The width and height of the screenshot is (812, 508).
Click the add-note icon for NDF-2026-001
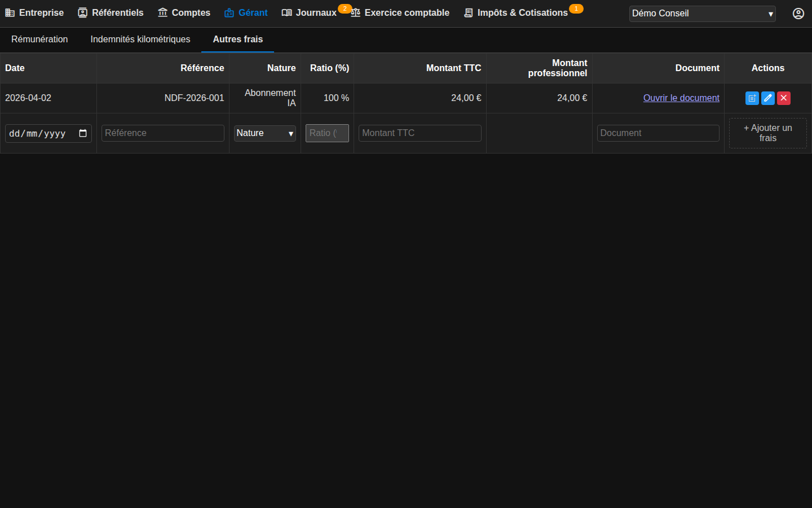point(752,98)
